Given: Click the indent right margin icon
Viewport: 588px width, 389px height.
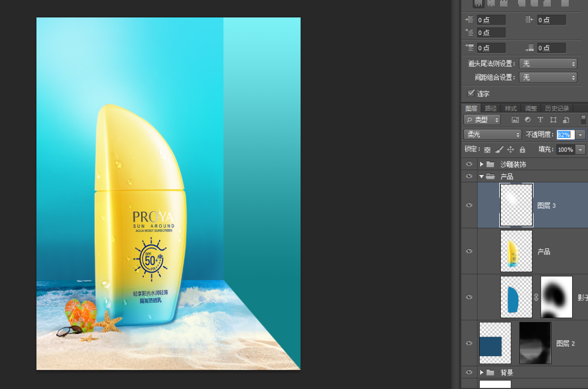Looking at the screenshot, I should (529, 19).
